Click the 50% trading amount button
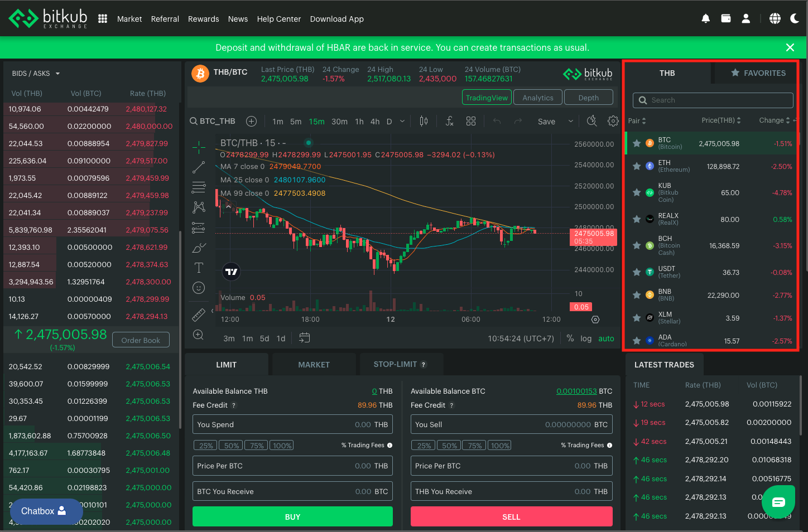The image size is (808, 532). click(x=230, y=445)
